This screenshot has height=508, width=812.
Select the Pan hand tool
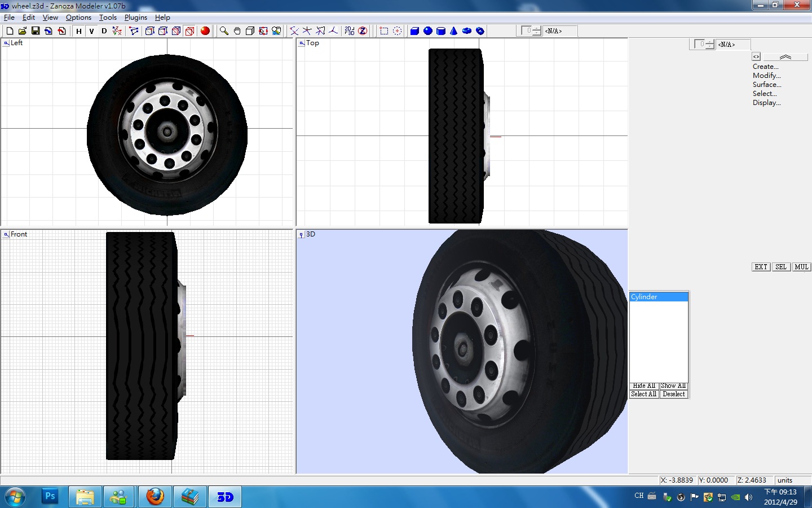pyautogui.click(x=237, y=31)
